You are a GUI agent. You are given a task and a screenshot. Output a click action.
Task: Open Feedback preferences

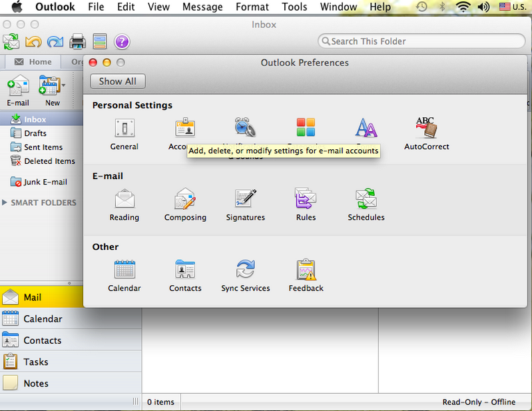click(306, 276)
